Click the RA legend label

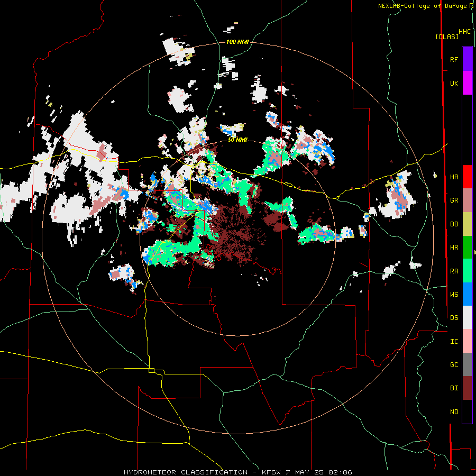tap(454, 271)
